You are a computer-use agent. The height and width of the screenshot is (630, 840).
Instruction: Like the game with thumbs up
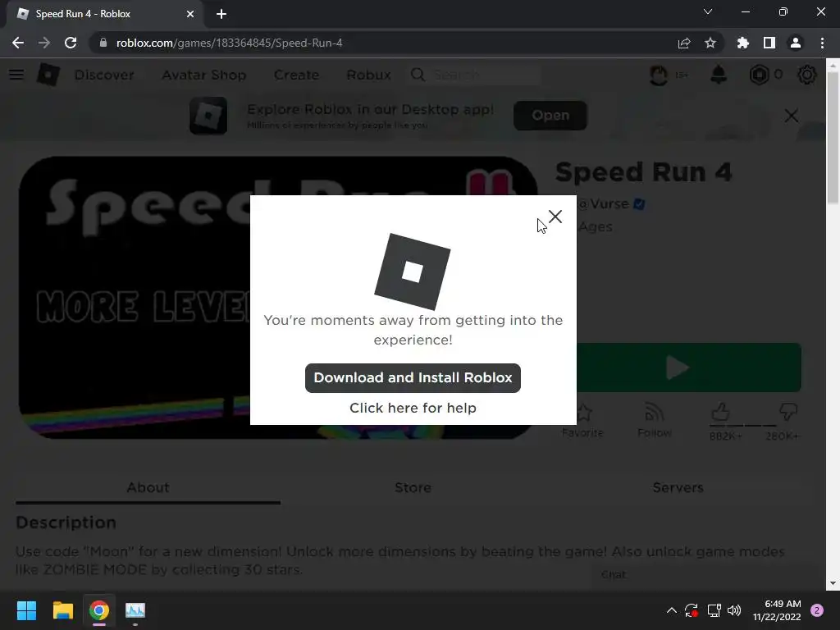(721, 412)
